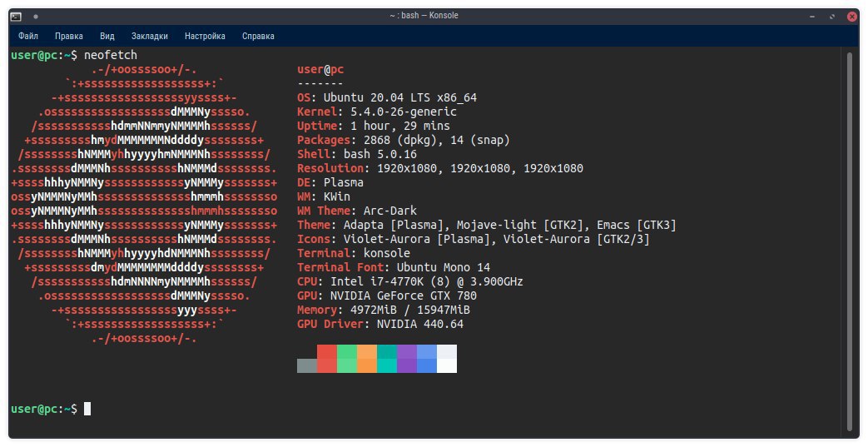Viewport: 868px width, 447px height.
Task: Click the 'OS: Ubuntu 20.04 LTS x86_64' line
Action: pyautogui.click(x=387, y=98)
